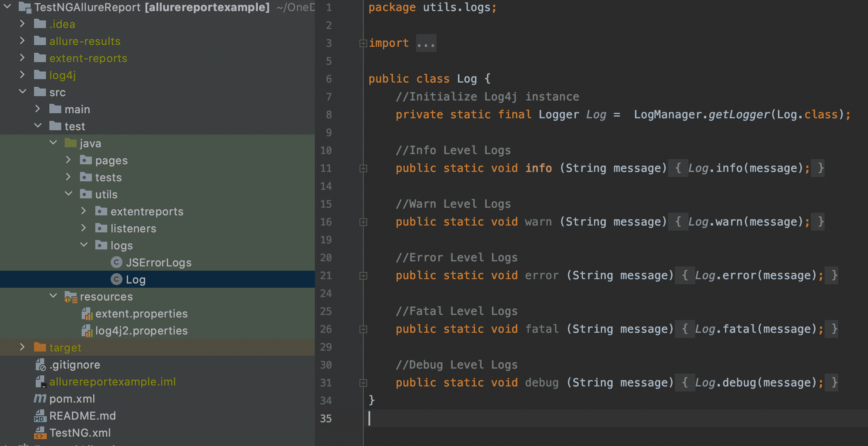Unfold the info method body
868x446 pixels.
pos(363,169)
